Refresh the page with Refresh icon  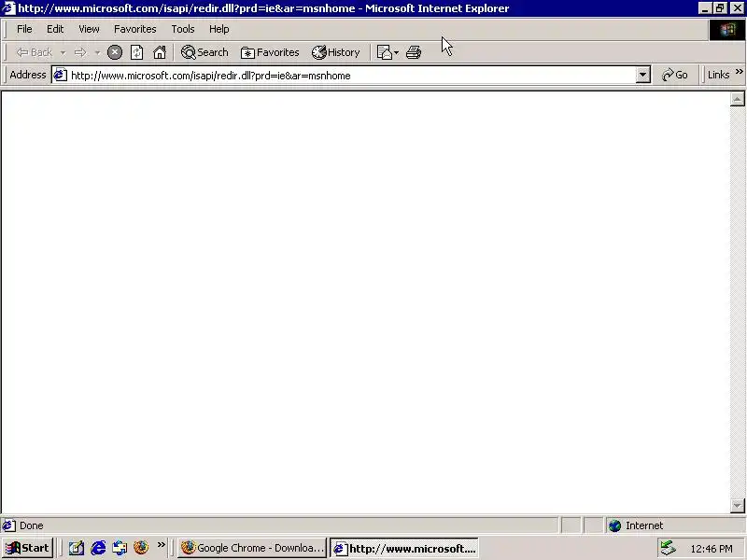point(136,52)
